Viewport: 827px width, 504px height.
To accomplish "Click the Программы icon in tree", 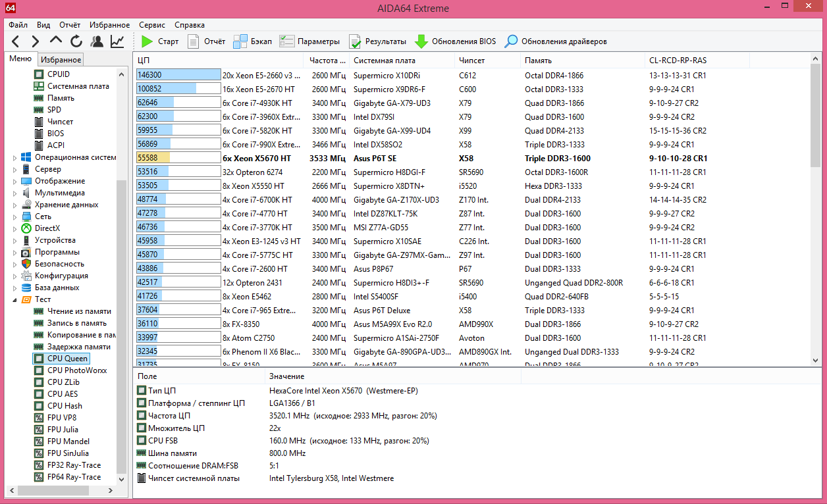I will point(26,252).
